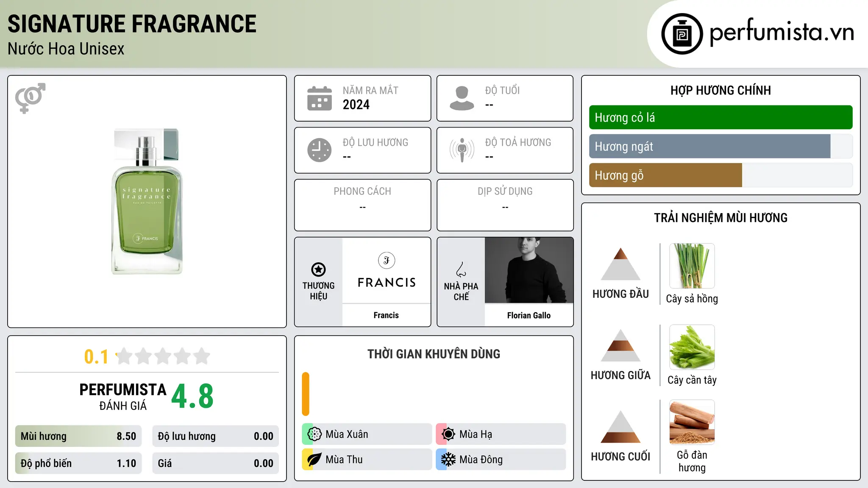The height and width of the screenshot is (488, 868).
Task: Select the Mùa Hạ season label
Action: tap(476, 434)
